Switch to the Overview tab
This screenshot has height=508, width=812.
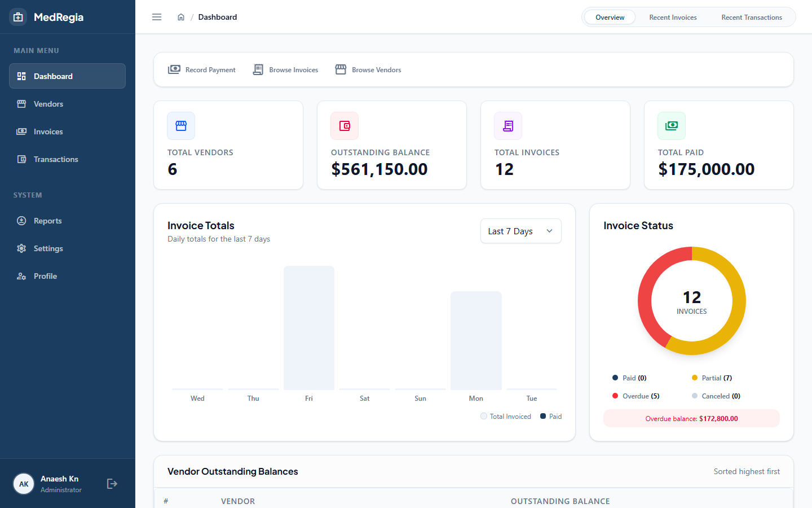pos(610,17)
